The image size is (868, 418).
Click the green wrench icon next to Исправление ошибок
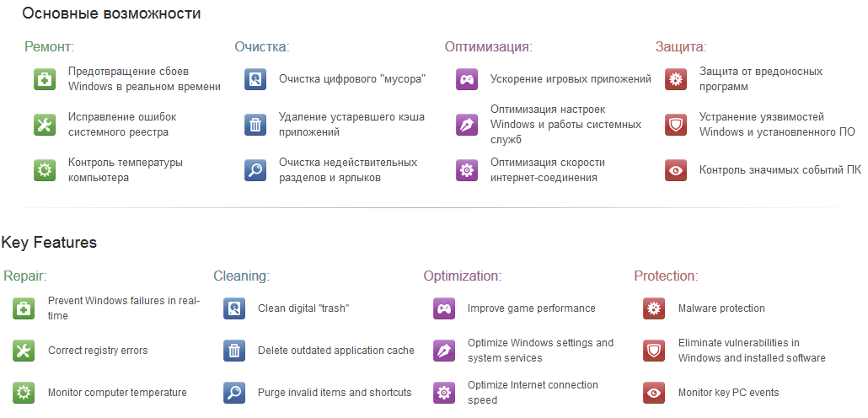[45, 125]
